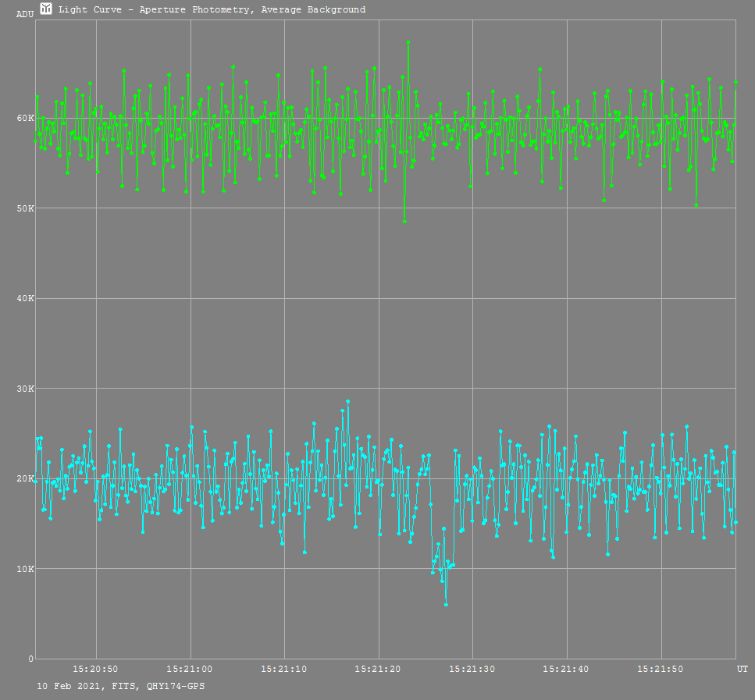
Task: Click the "Light Curve - Aperture Photometry, Average Background" title
Action: coord(212,9)
